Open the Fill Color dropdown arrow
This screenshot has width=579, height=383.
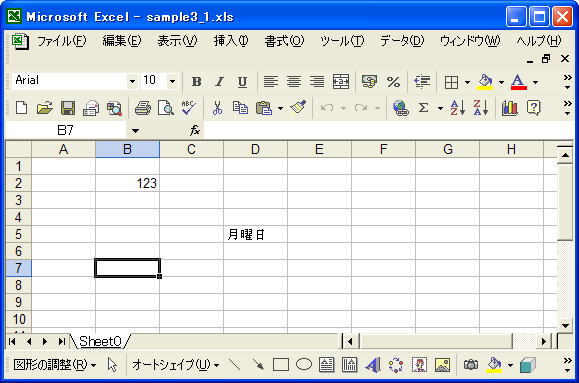coord(501,82)
